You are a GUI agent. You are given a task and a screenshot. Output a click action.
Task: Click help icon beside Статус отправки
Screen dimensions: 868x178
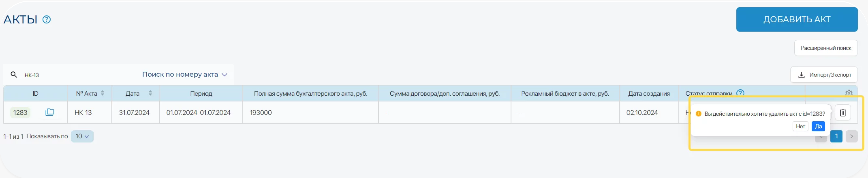click(740, 93)
